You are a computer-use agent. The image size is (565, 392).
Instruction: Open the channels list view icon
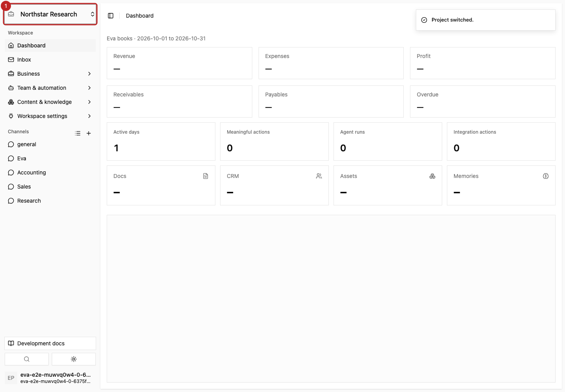pyautogui.click(x=78, y=133)
